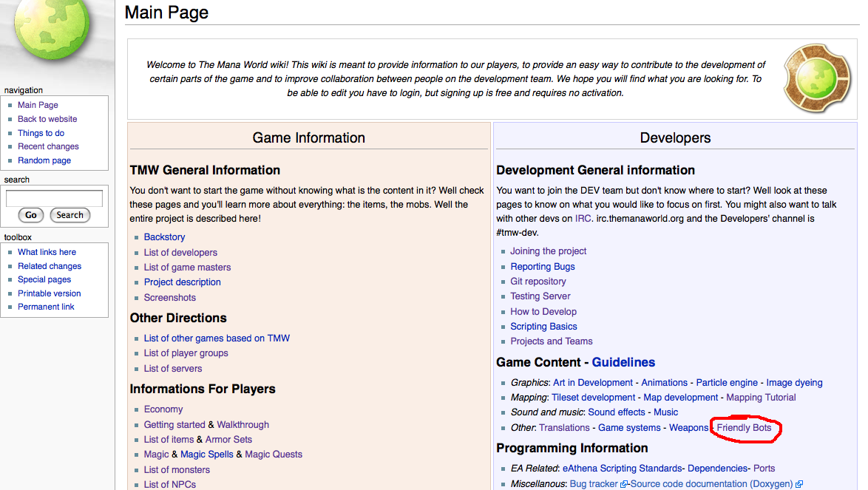Image resolution: width=868 pixels, height=490 pixels.
Task: Open Music link
Action: 666,412
